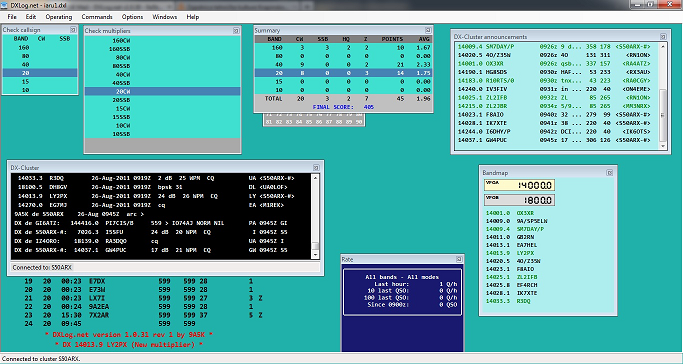Image resolution: width=683 pixels, height=364 pixels.
Task: Click status bar cluster connection text
Action: click(42, 359)
